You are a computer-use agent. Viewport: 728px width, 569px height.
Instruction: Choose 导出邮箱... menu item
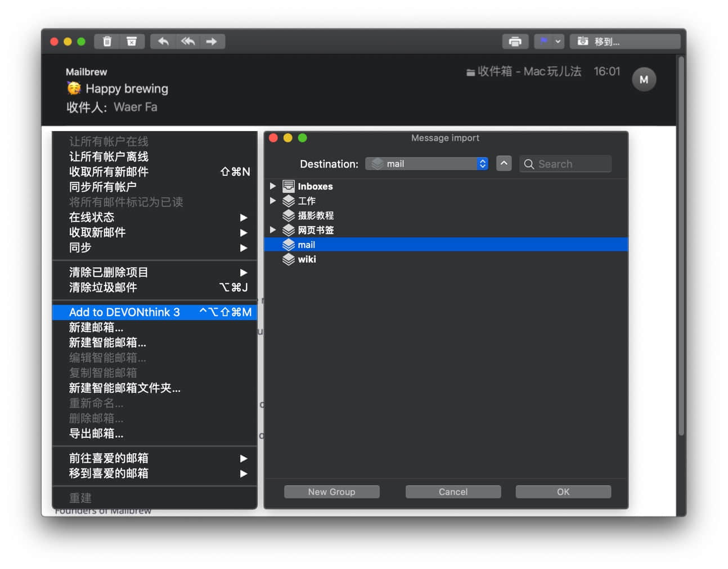(155, 434)
